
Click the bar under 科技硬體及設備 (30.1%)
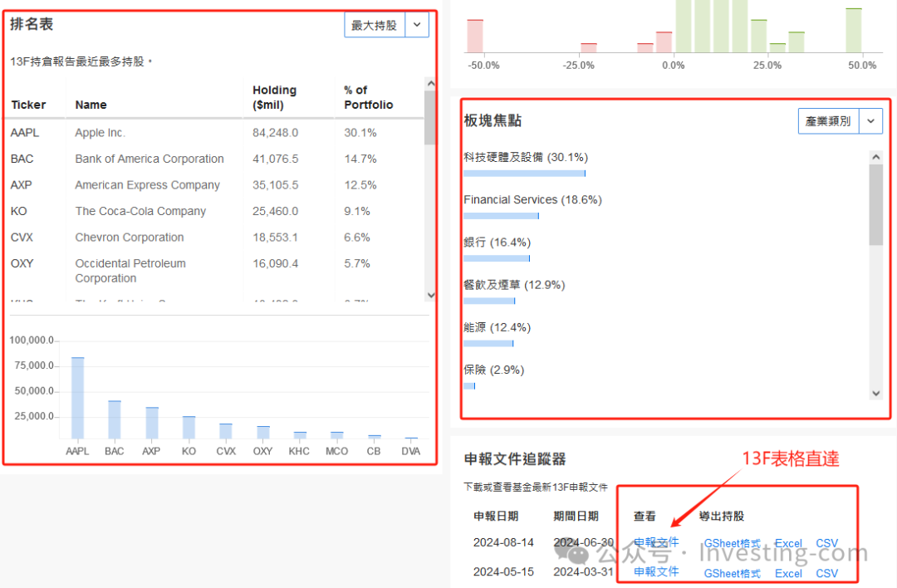(x=525, y=174)
